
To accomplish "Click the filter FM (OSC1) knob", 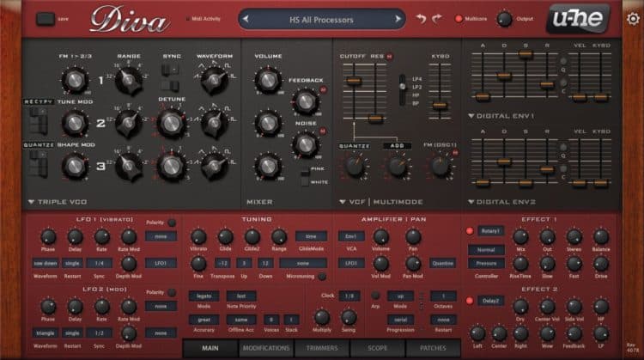I will tap(440, 166).
